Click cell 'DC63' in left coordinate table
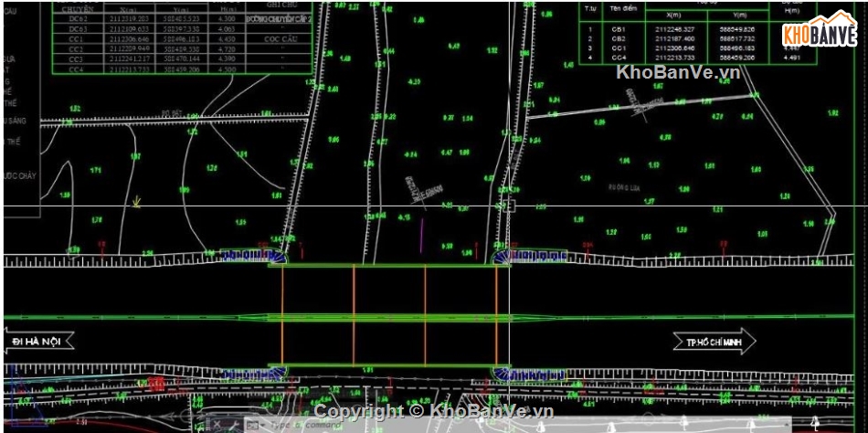Screen dimensions: 868x433 point(78,29)
